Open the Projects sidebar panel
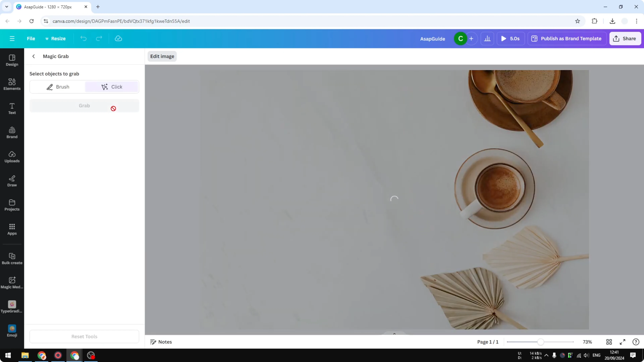This screenshot has width=644, height=362. (12, 205)
